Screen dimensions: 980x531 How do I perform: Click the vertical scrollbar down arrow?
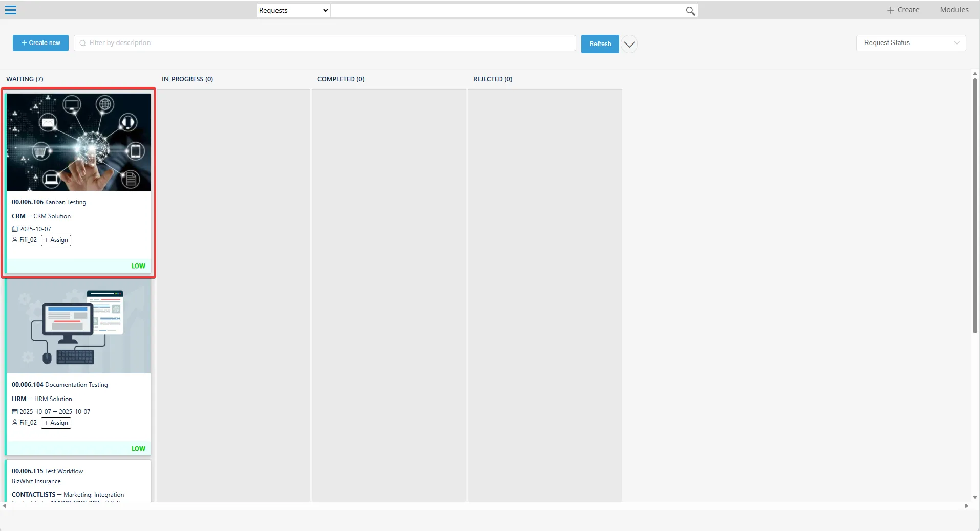975,497
